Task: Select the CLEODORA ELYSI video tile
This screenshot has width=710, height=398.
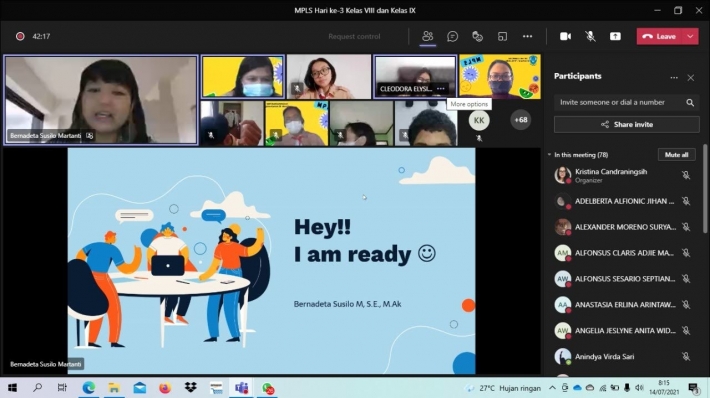Action: pos(415,77)
